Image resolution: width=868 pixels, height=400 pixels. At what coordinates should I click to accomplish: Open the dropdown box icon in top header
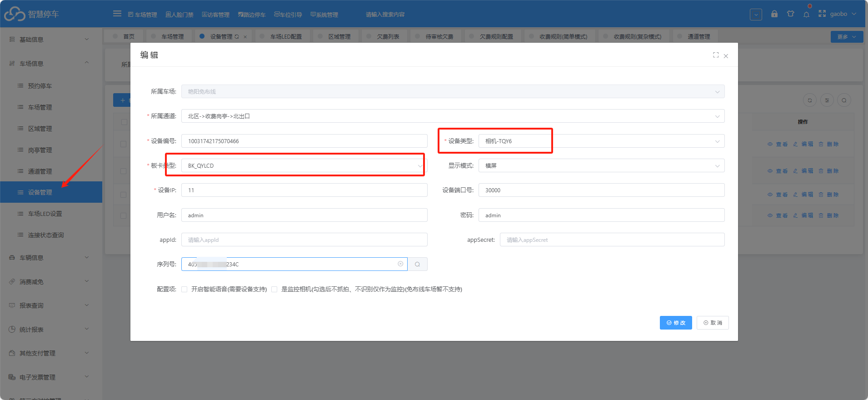[756, 15]
